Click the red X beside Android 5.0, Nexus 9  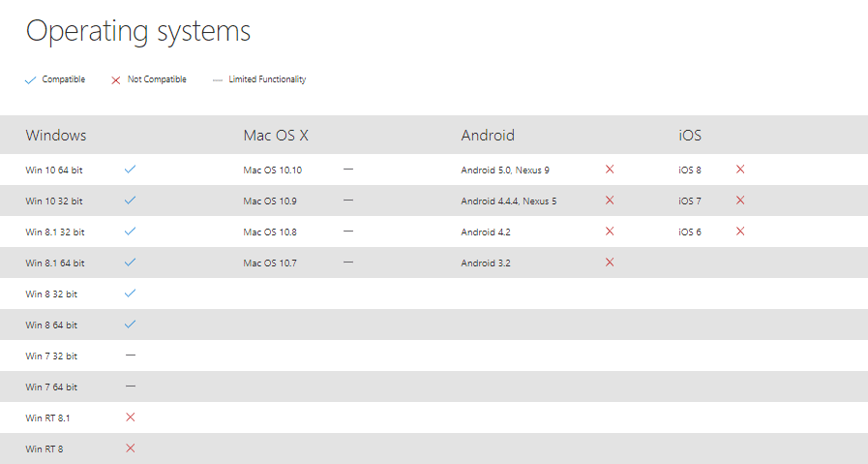610,170
